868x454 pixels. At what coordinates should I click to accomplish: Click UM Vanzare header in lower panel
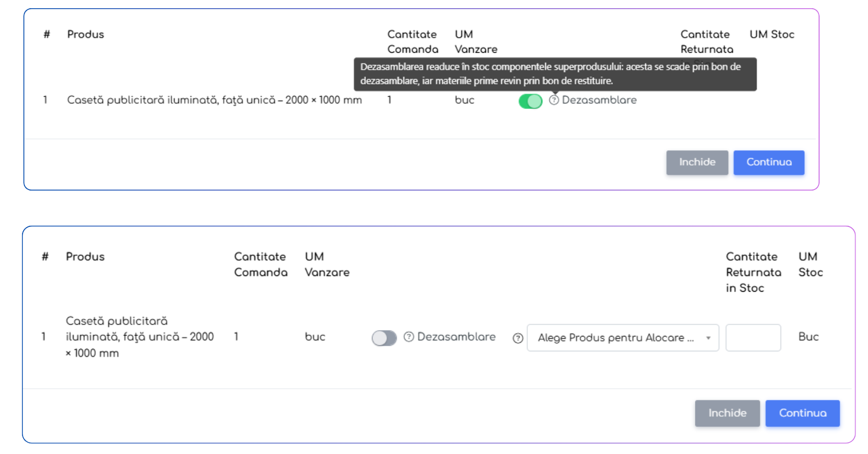click(x=327, y=265)
